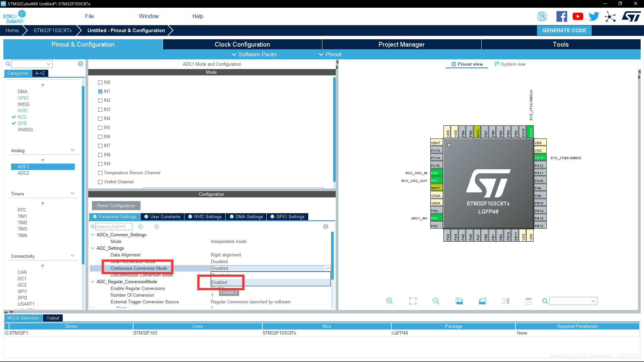Enable the Temperature Sensor Channel checkbox
Viewport: 644px width, 362px height.
click(x=100, y=172)
